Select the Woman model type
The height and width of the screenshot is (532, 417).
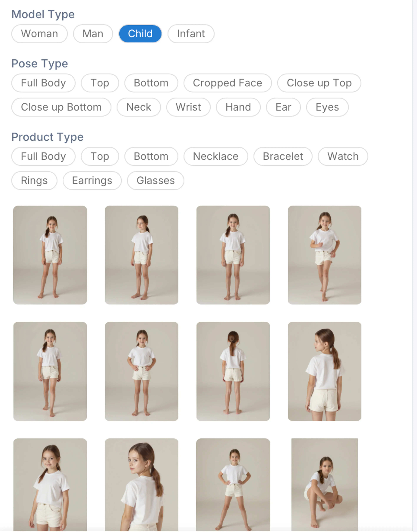point(39,34)
